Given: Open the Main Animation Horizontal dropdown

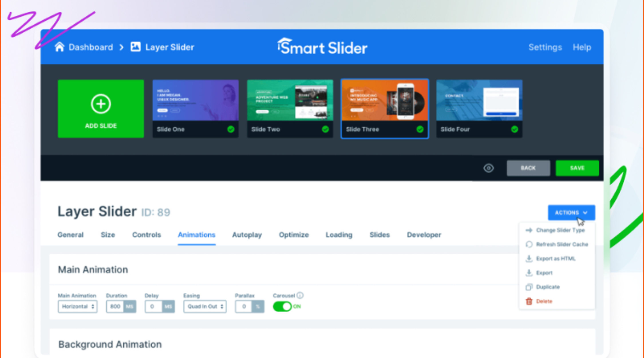Looking at the screenshot, I should click(x=78, y=306).
